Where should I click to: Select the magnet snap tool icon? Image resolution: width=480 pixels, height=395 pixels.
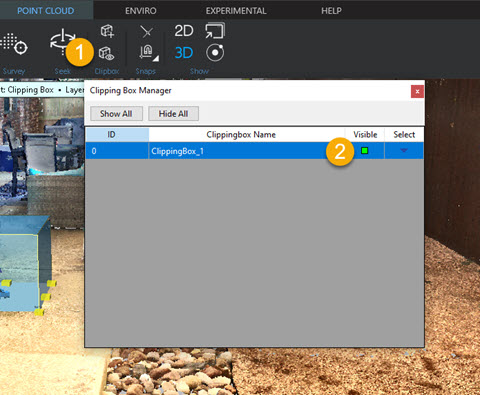[x=146, y=52]
